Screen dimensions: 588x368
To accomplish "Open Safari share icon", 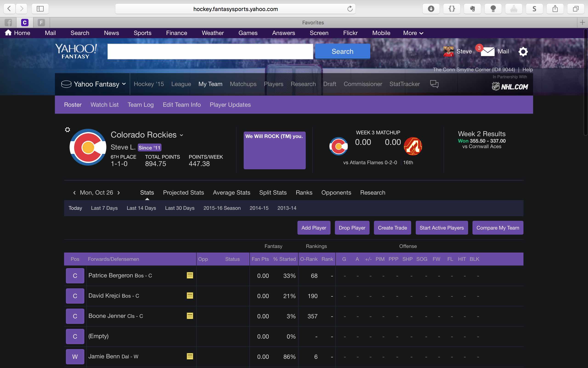I will coord(555,9).
